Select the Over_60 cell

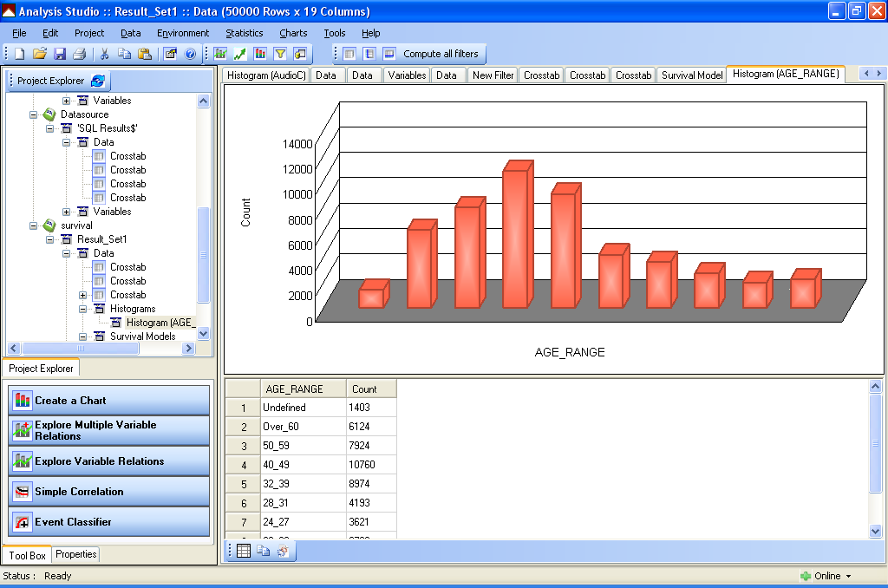pos(303,427)
